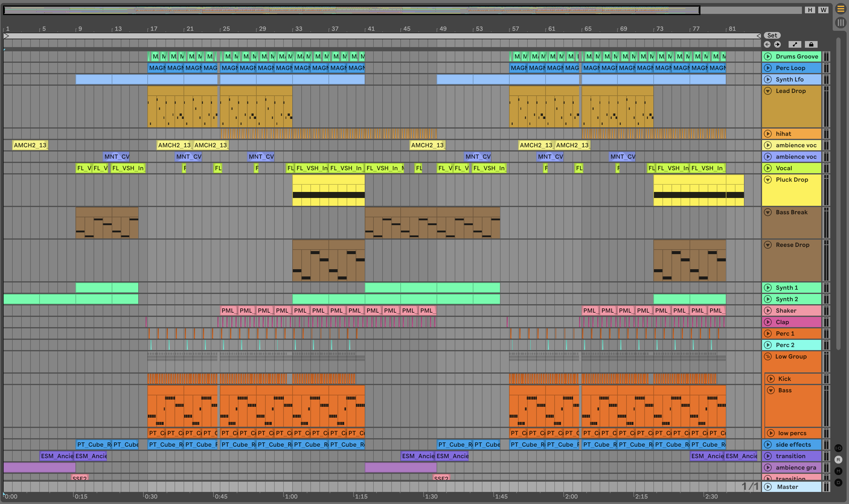Click the previous locator left arrow

click(767, 44)
